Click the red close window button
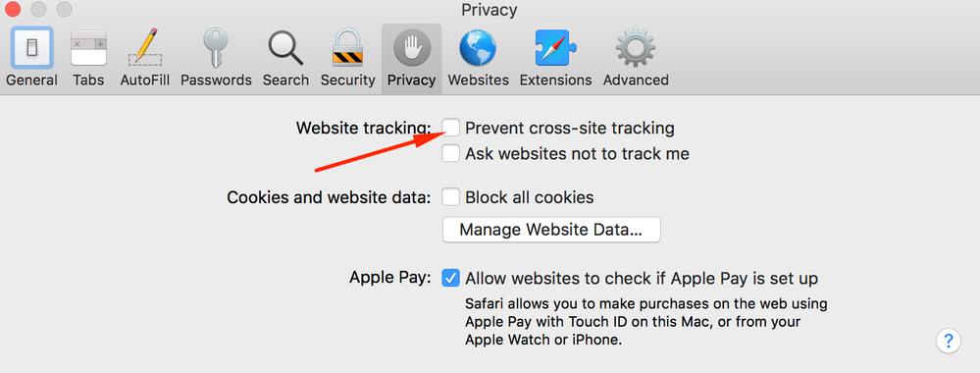This screenshot has width=980, height=373. [x=13, y=10]
